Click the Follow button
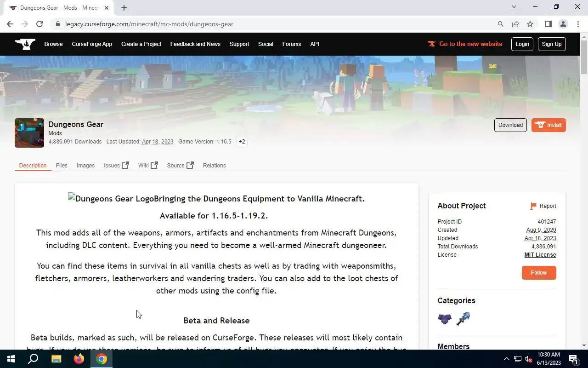 tap(539, 273)
